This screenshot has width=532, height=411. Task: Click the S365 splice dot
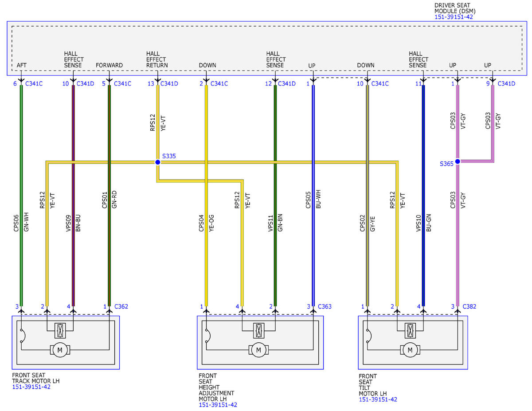(458, 161)
